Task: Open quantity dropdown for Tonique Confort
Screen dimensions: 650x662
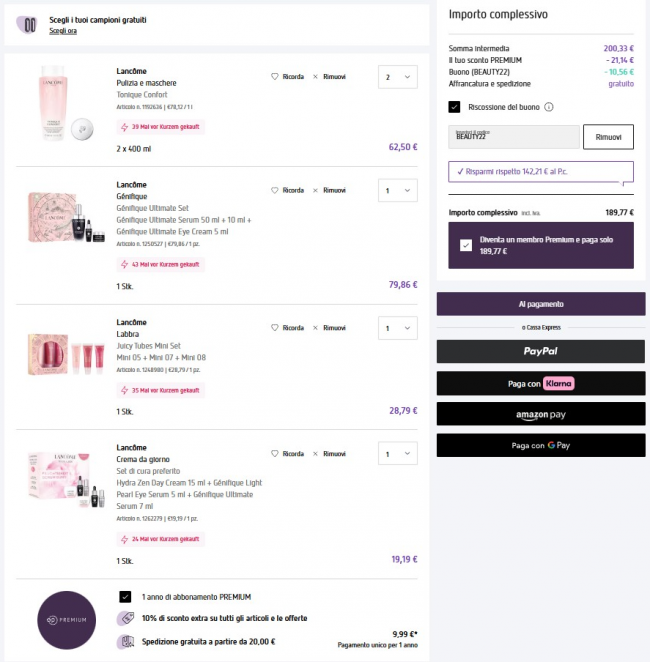Action: point(398,77)
